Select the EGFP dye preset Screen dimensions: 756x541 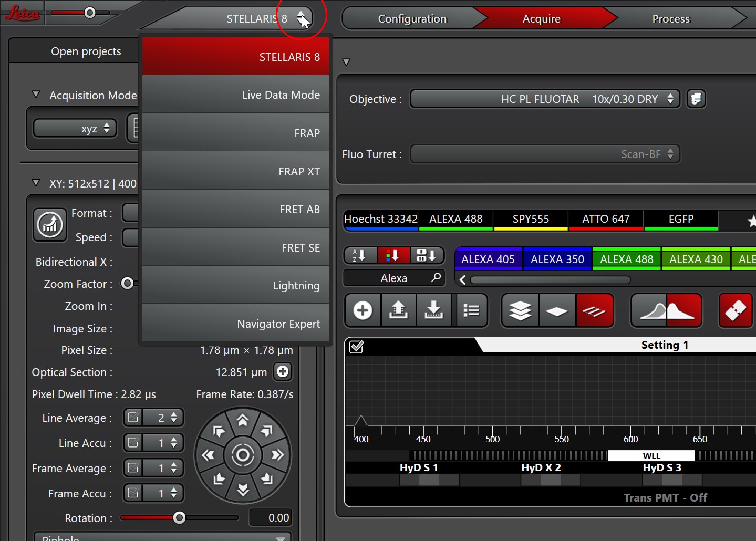681,220
